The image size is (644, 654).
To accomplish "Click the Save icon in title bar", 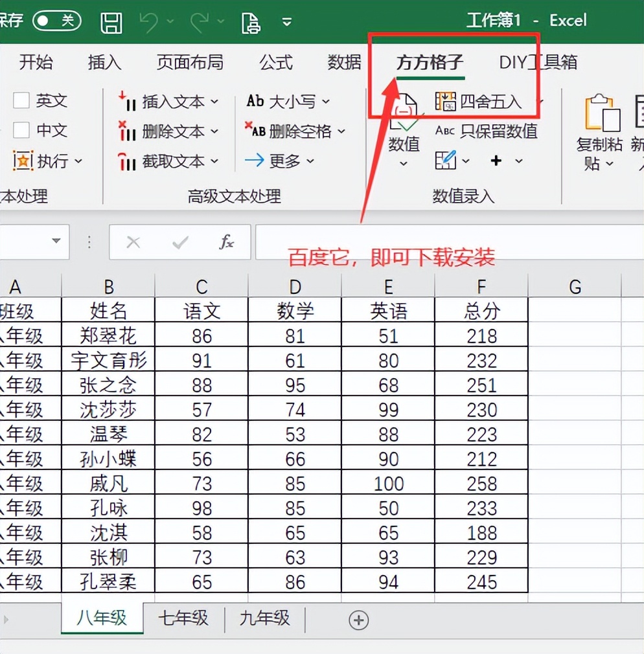I will point(111,22).
